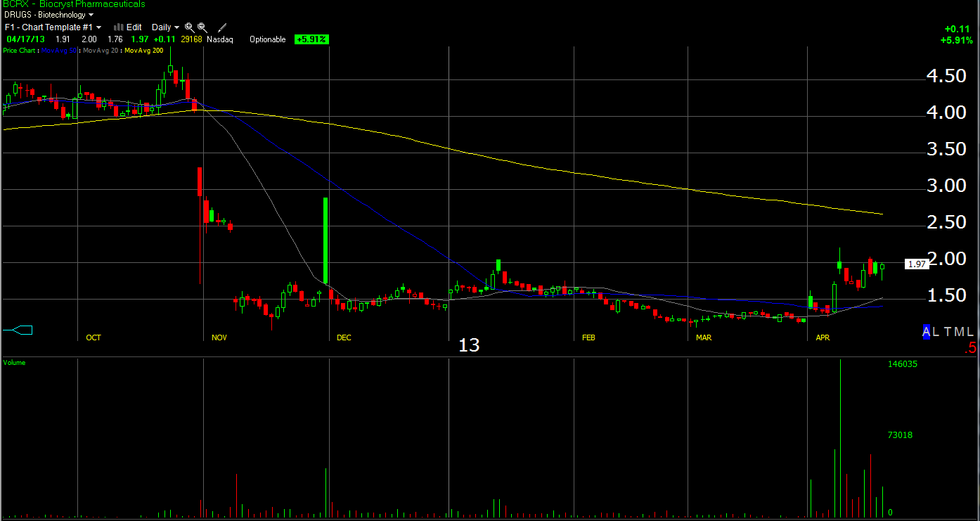Open the Daily timeframe dropdown

[x=165, y=27]
